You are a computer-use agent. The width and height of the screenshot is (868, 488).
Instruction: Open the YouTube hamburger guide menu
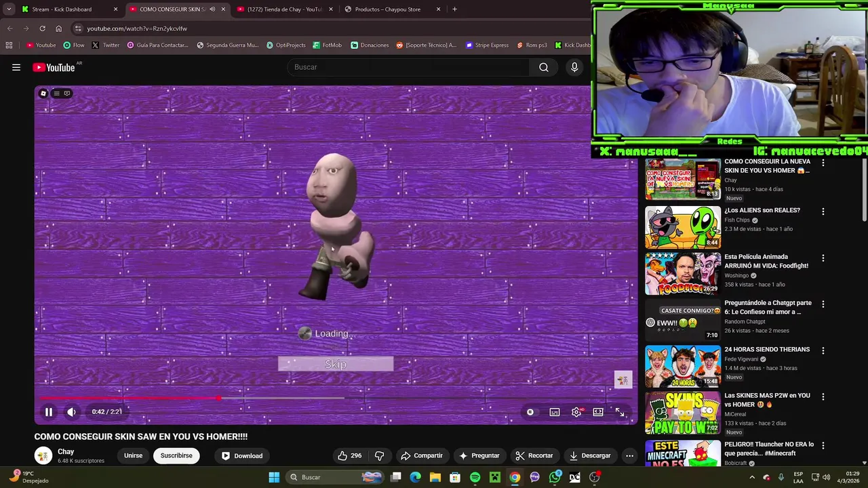[x=16, y=67]
